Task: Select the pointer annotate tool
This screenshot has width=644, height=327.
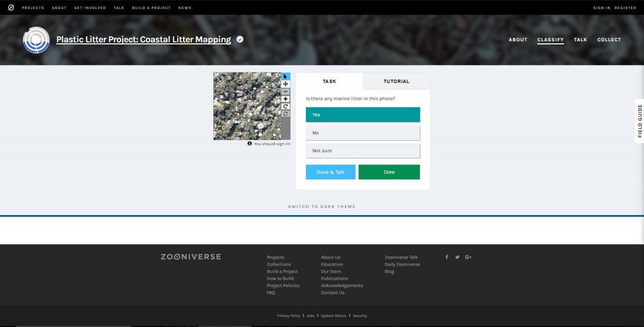Action: tap(285, 77)
